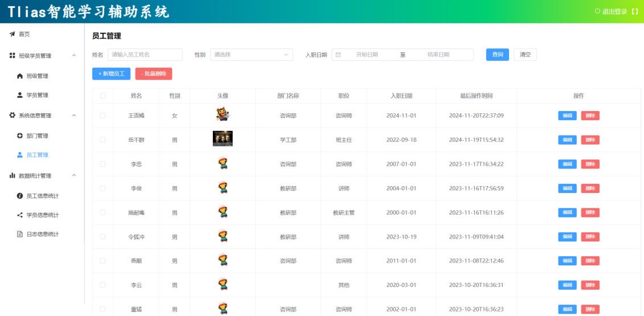Click the circle icon beside 部门管理
The height and width of the screenshot is (316, 644).
(20, 136)
